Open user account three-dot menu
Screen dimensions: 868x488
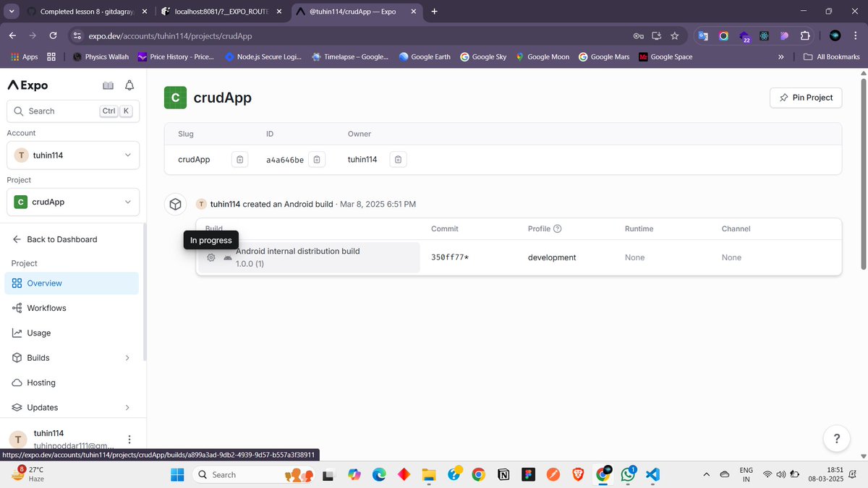click(129, 440)
